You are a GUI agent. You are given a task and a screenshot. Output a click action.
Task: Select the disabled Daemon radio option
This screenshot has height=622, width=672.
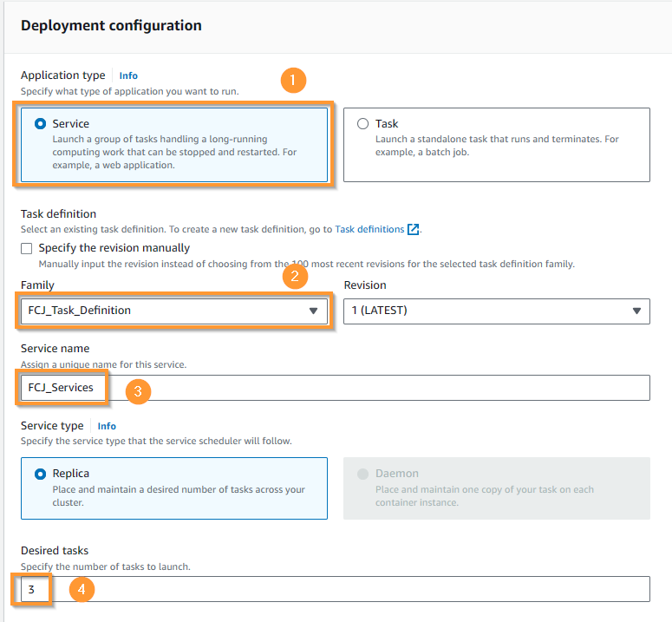362,475
